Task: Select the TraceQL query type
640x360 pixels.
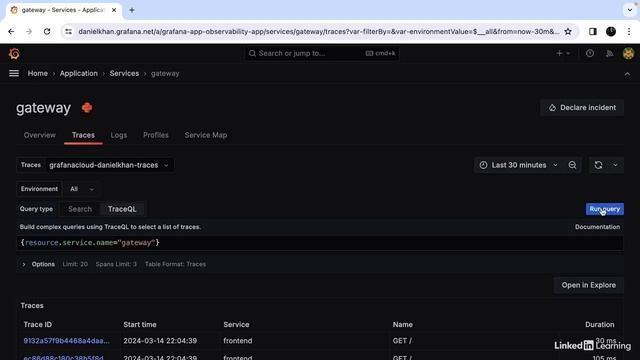Action: 122,209
